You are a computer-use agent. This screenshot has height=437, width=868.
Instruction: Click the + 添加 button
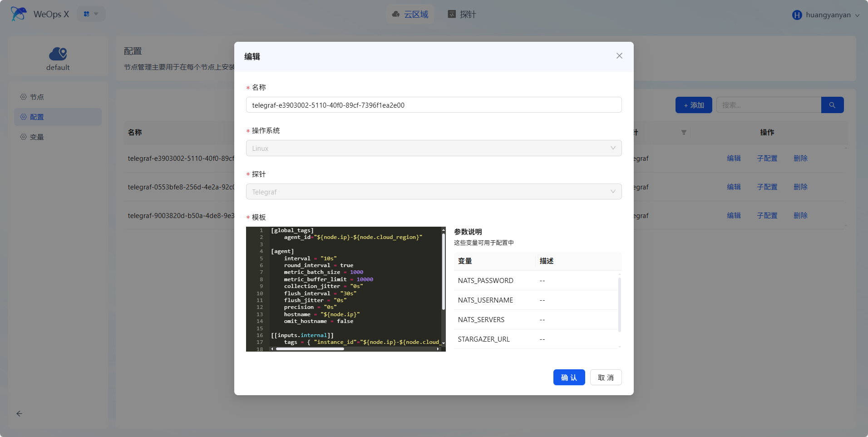coord(694,105)
